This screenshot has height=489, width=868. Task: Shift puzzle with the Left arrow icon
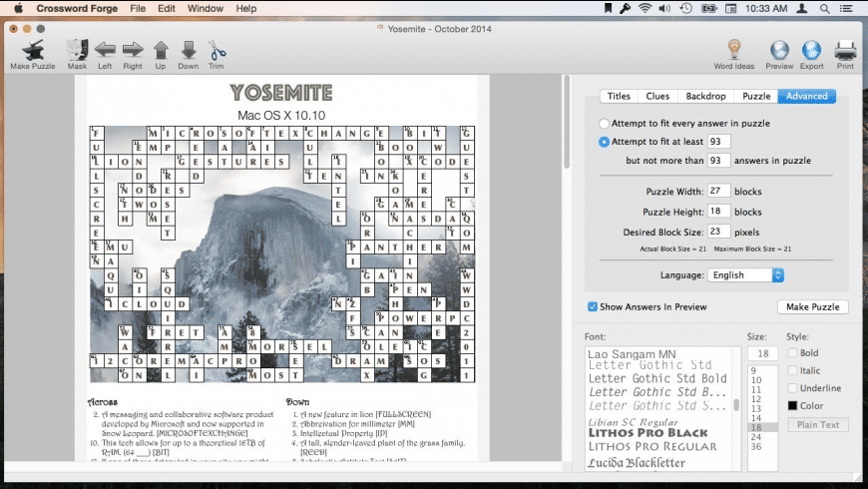(105, 50)
